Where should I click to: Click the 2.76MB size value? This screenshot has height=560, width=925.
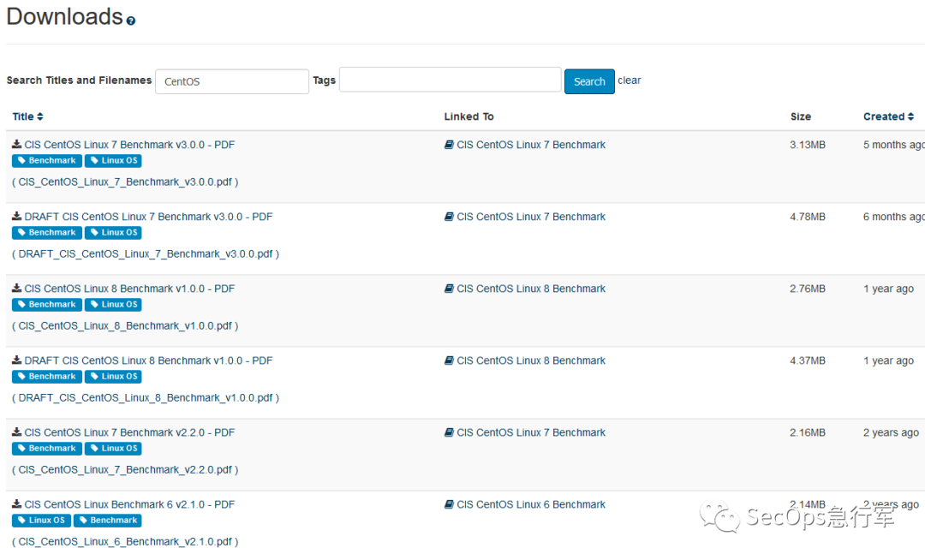[x=808, y=289]
